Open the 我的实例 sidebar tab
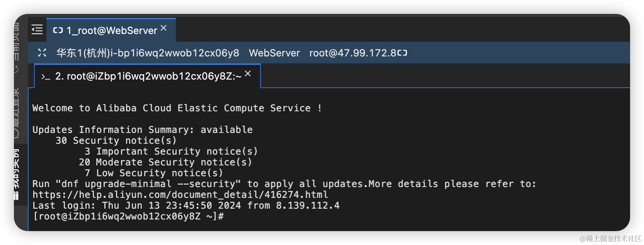The height and width of the screenshot is (245, 644). coord(16,170)
